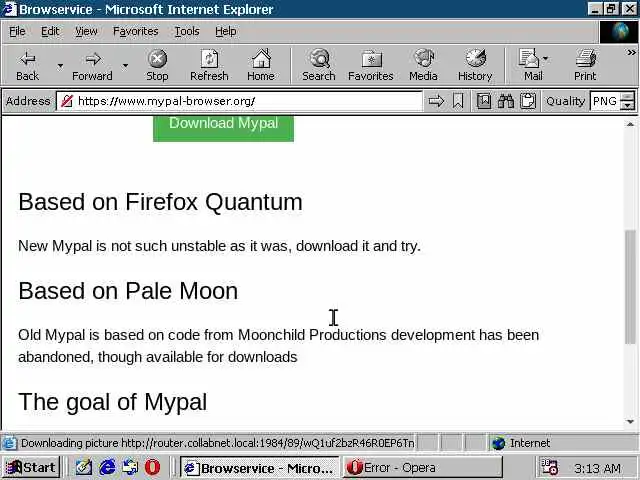
Task: Expand the toolbar overflow chevron
Action: click(631, 53)
